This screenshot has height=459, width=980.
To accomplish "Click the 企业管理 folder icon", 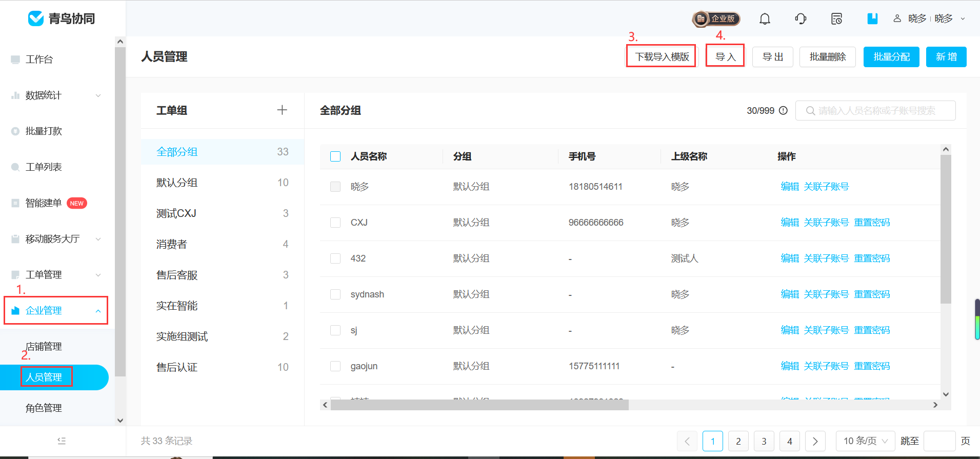I will (x=15, y=311).
